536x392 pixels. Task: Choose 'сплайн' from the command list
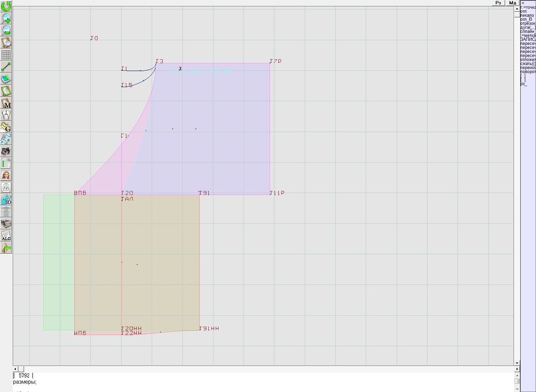coord(527,31)
